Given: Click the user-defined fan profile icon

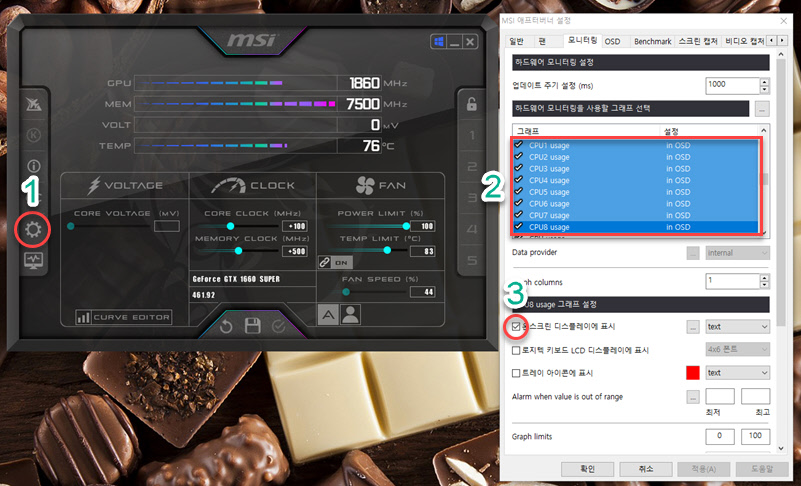Looking at the screenshot, I should (350, 315).
